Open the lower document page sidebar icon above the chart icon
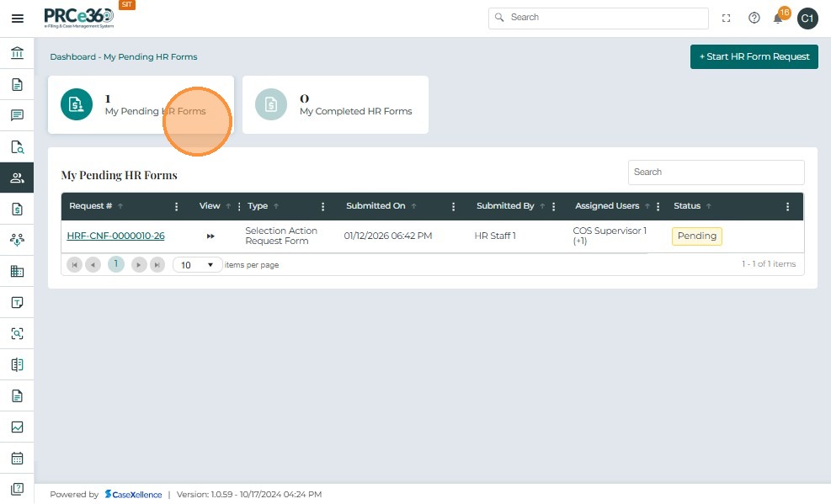The height and width of the screenshot is (504, 831). click(17, 396)
